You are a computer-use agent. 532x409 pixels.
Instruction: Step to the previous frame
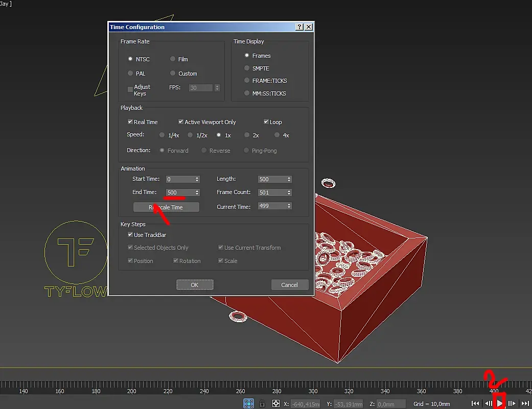pyautogui.click(x=489, y=403)
